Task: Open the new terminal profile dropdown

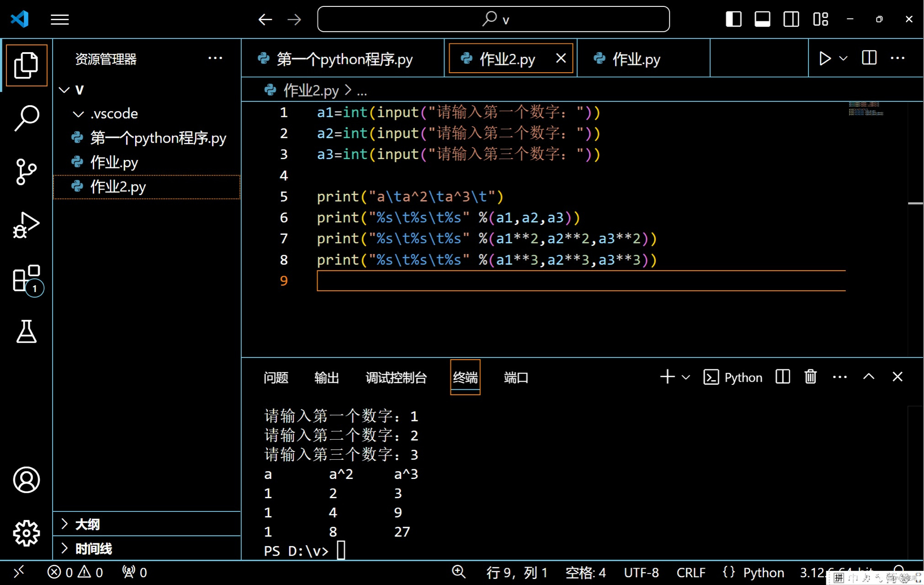Action: point(685,377)
